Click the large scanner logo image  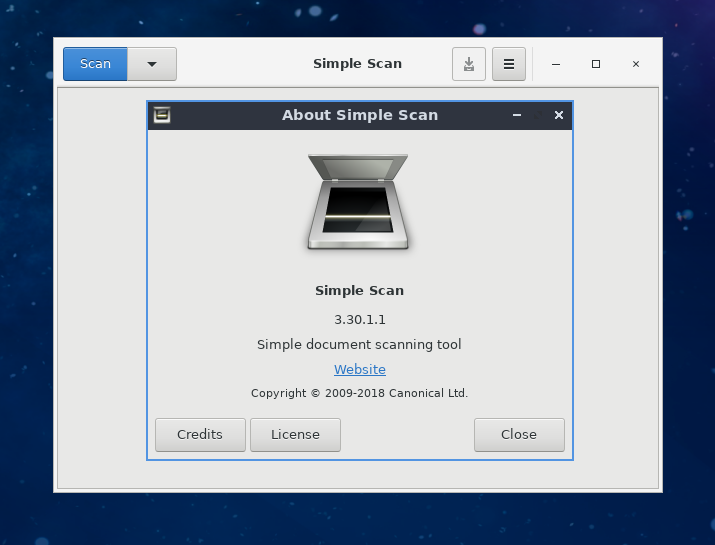(x=358, y=202)
